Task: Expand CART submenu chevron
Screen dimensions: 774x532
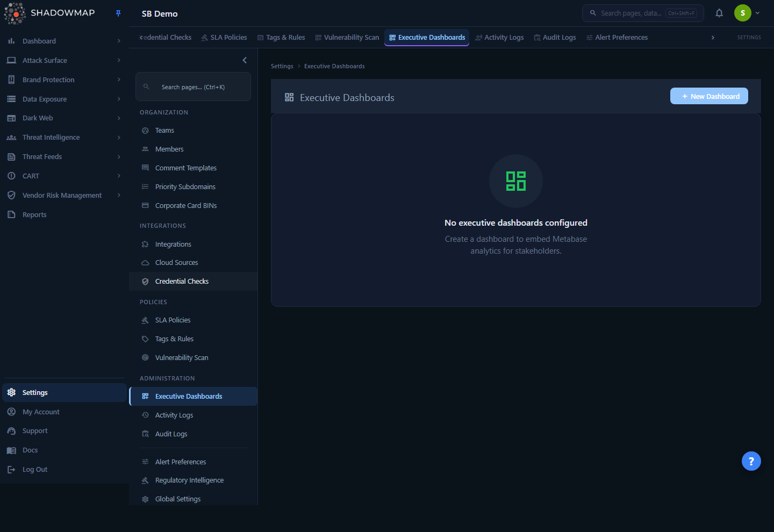Action: [119, 176]
